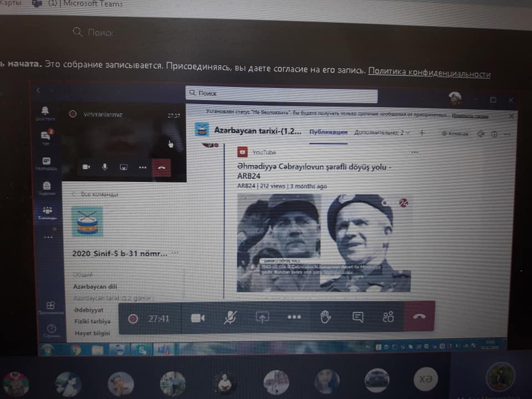Click the recording indicator in the mini call window
This screenshot has width=532, height=399.
pos(73,114)
